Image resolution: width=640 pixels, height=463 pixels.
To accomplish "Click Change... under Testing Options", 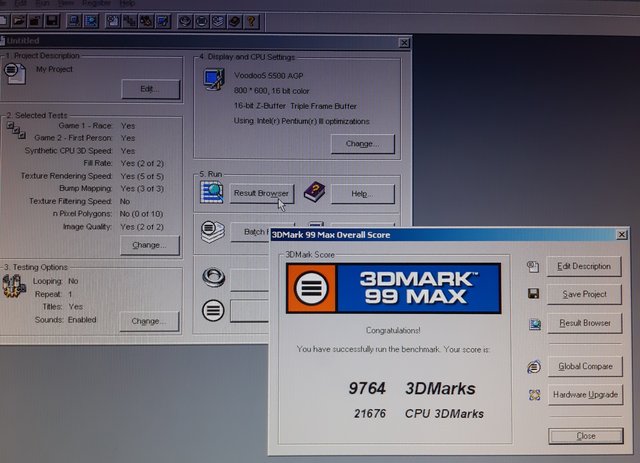I will tap(149, 321).
